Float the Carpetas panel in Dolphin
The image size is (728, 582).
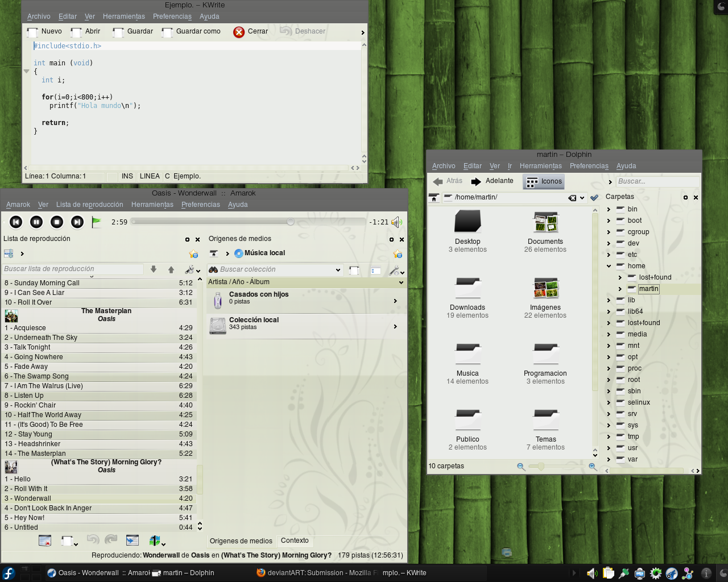pyautogui.click(x=685, y=198)
